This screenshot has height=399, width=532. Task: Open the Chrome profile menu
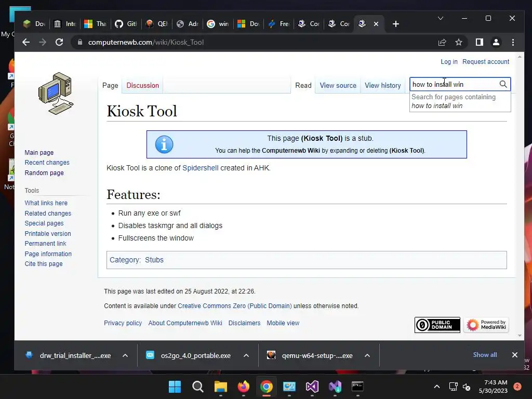(496, 42)
